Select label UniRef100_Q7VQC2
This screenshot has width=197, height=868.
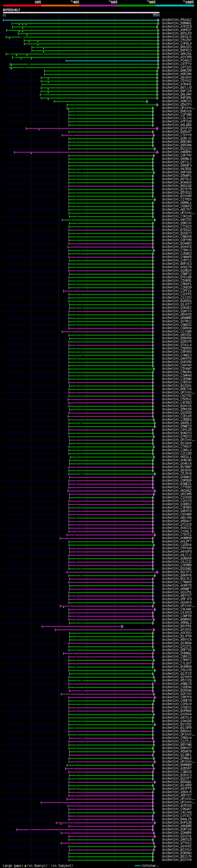(177, 843)
